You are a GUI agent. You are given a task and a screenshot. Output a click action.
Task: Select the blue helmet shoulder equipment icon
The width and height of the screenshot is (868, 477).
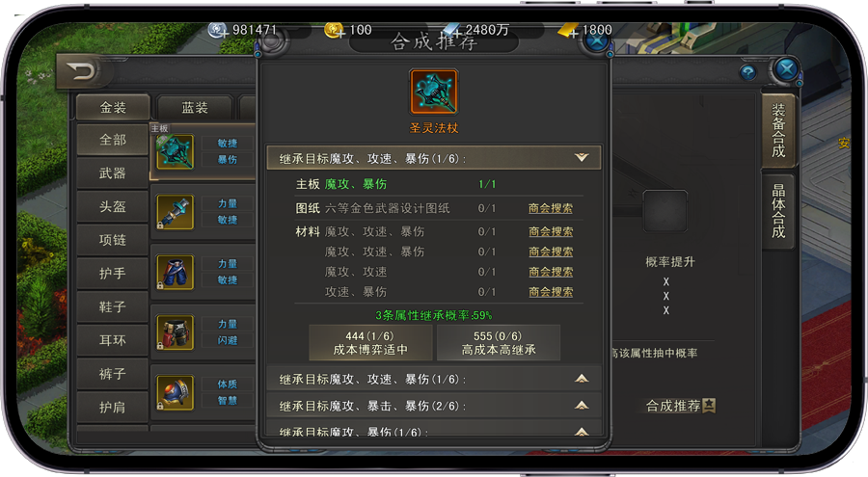point(175,392)
